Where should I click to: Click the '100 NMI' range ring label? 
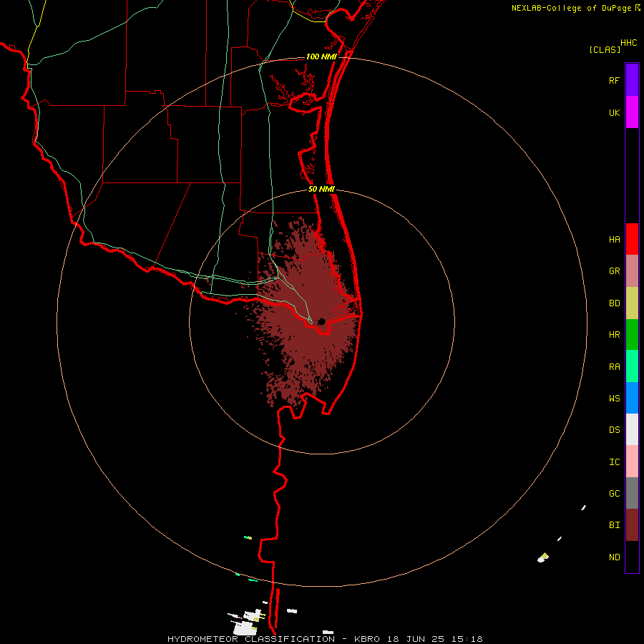click(x=321, y=57)
